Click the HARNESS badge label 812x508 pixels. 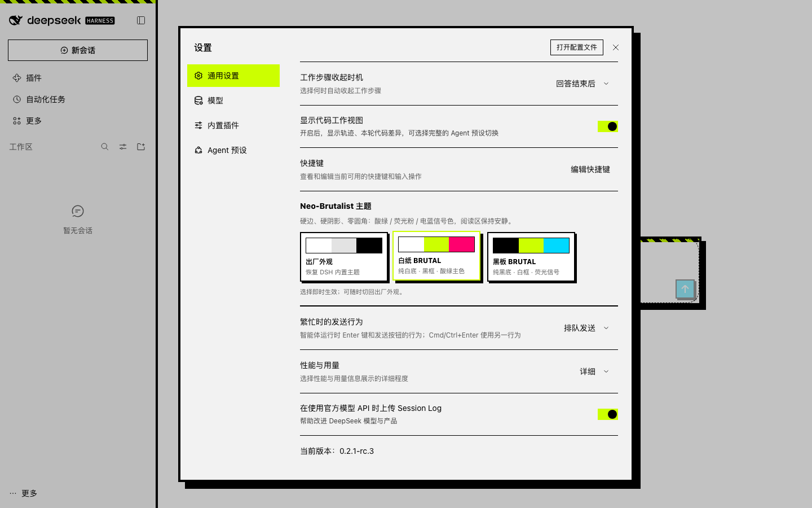click(100, 21)
